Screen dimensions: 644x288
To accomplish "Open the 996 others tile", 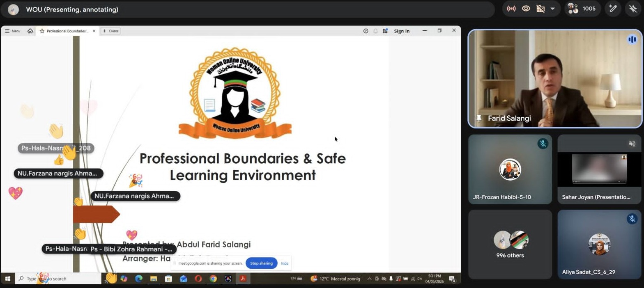I will (510, 245).
